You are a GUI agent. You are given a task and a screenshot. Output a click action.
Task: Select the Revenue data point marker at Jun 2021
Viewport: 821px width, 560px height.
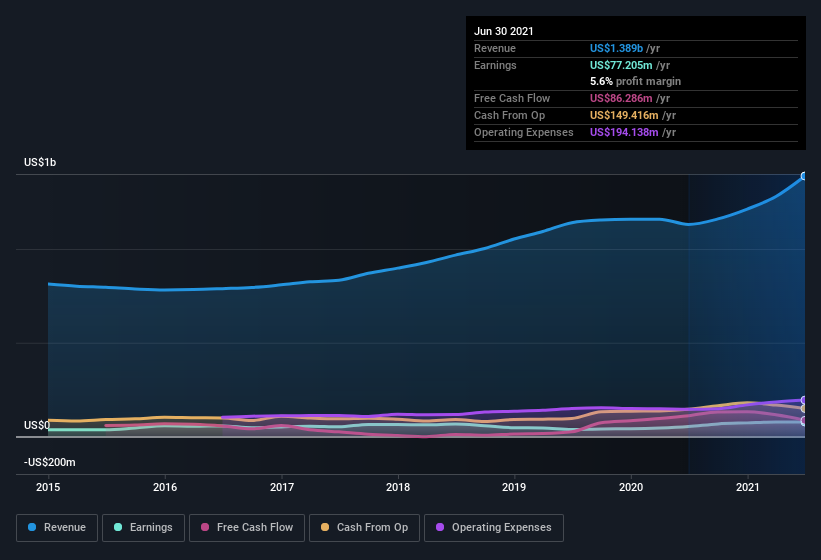(x=804, y=176)
